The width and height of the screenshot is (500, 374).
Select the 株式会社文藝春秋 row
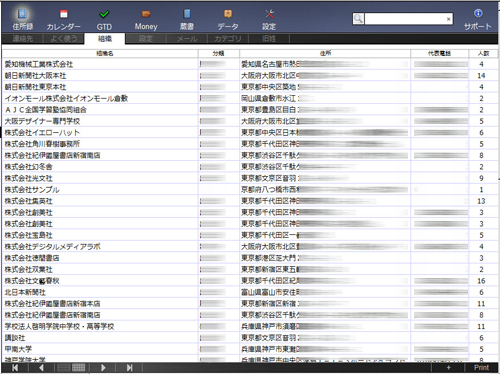click(250, 281)
